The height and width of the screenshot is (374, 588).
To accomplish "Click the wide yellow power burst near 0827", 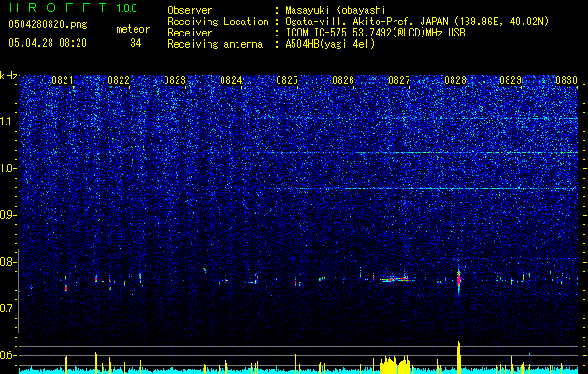I will tap(395, 365).
